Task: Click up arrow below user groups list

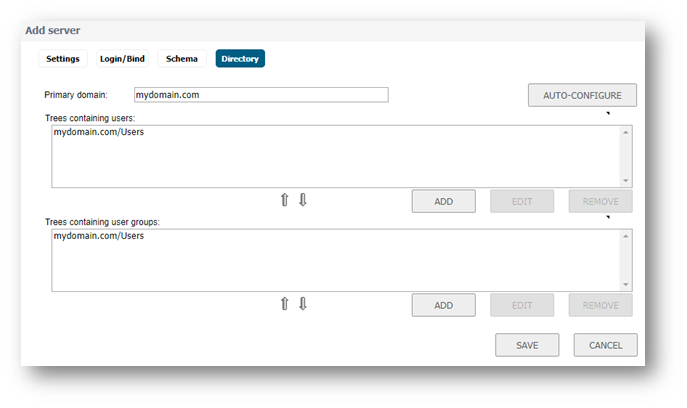Action: pyautogui.click(x=284, y=304)
